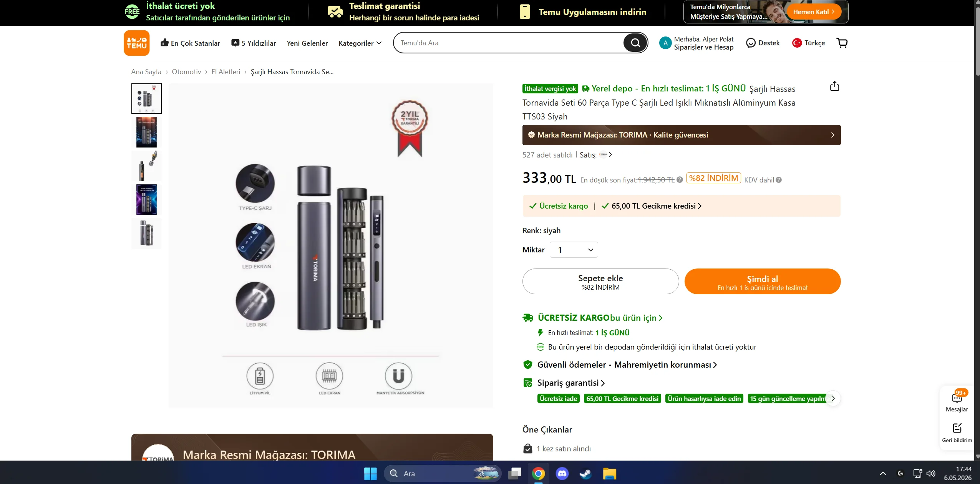Go to En Çok Satanlar
The image size is (980, 484).
click(x=191, y=43)
